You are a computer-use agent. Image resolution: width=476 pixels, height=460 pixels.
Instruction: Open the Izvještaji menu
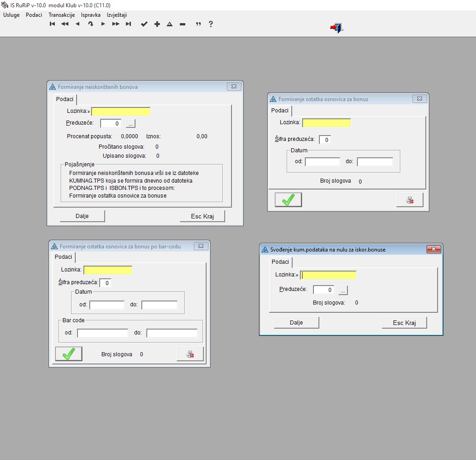(117, 15)
